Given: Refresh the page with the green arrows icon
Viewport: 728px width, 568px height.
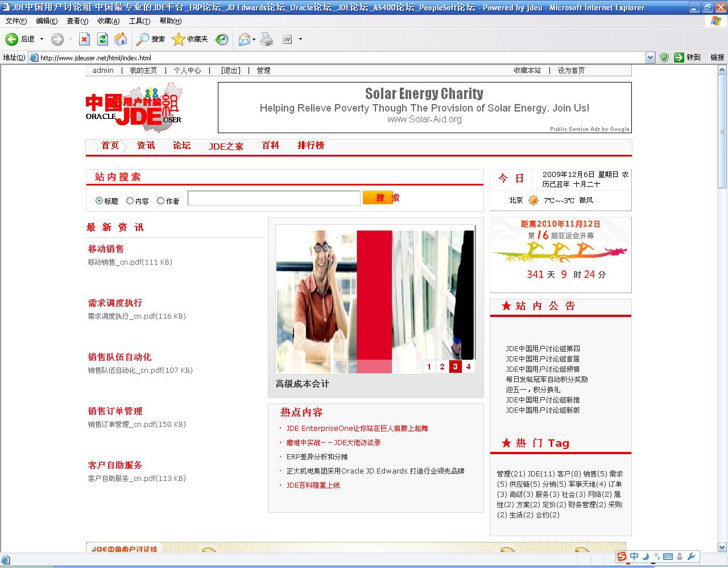Looking at the screenshot, I should tap(102, 39).
